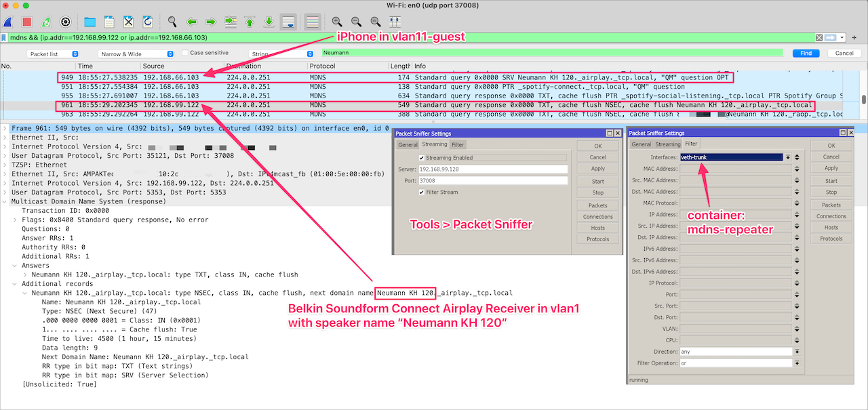Clear the display filter with X button
868x410 pixels.
click(819, 37)
